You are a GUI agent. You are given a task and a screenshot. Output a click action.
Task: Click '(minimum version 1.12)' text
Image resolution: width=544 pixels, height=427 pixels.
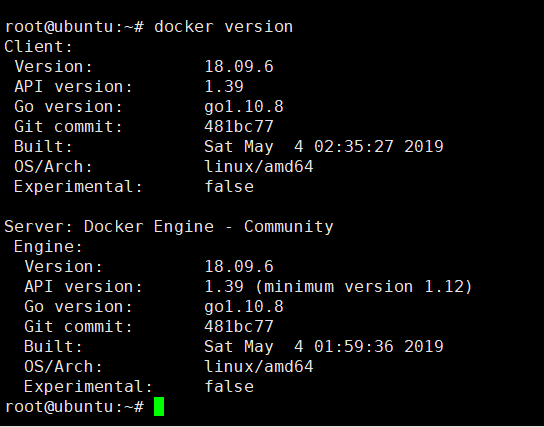(364, 287)
